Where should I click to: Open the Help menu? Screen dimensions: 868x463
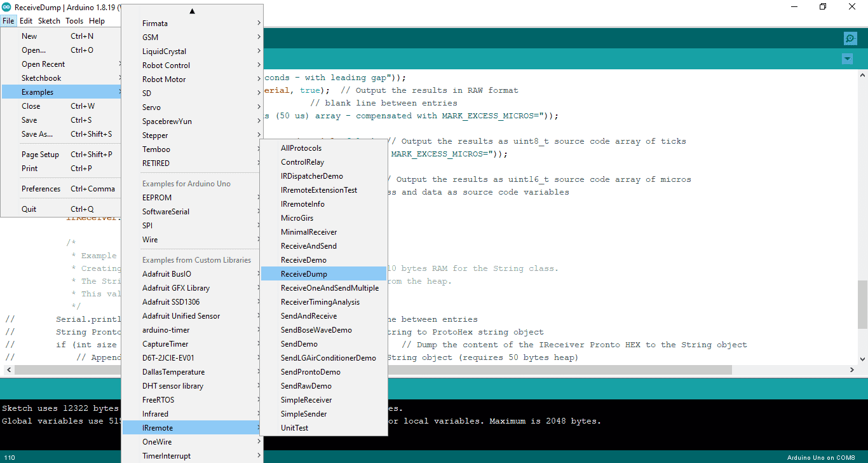(97, 21)
